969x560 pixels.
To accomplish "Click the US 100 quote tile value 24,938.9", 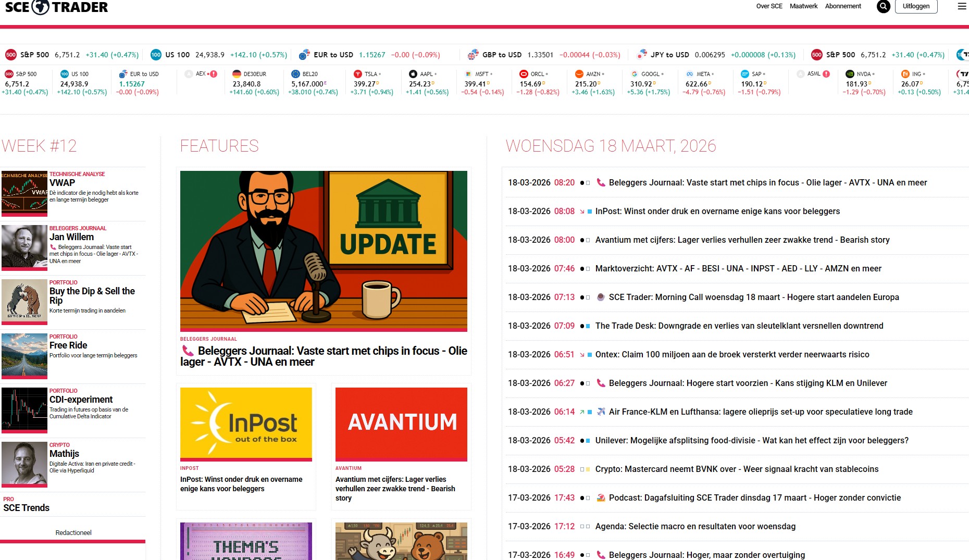I will click(74, 84).
